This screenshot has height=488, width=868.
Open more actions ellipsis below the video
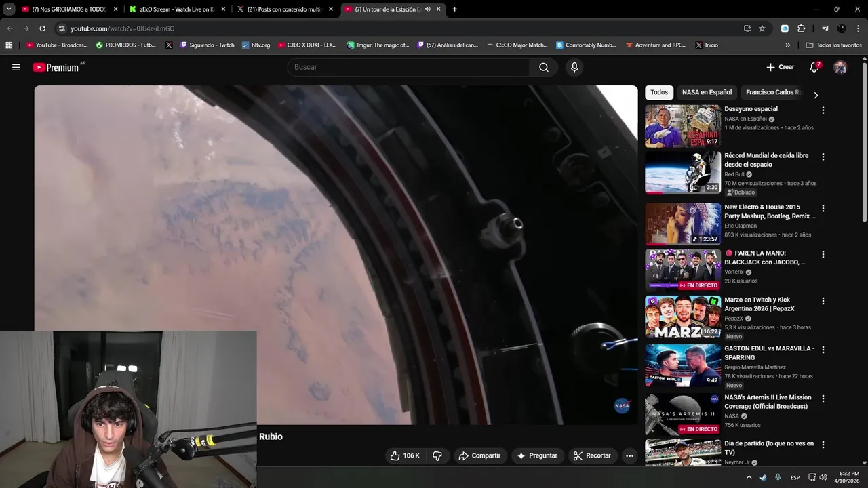coord(629,455)
